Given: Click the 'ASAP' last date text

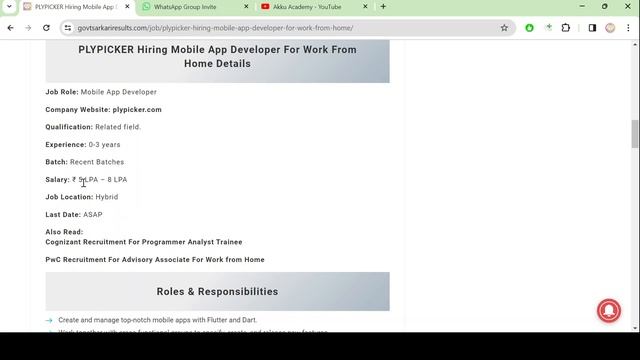Looking at the screenshot, I should coord(93,214).
